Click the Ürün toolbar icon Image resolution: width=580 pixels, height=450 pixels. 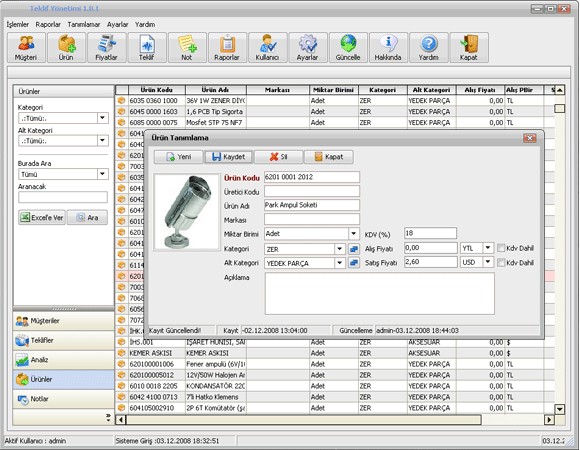[67, 47]
